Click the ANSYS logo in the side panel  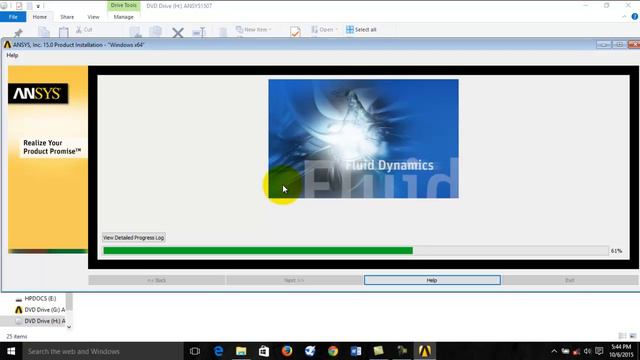38,93
